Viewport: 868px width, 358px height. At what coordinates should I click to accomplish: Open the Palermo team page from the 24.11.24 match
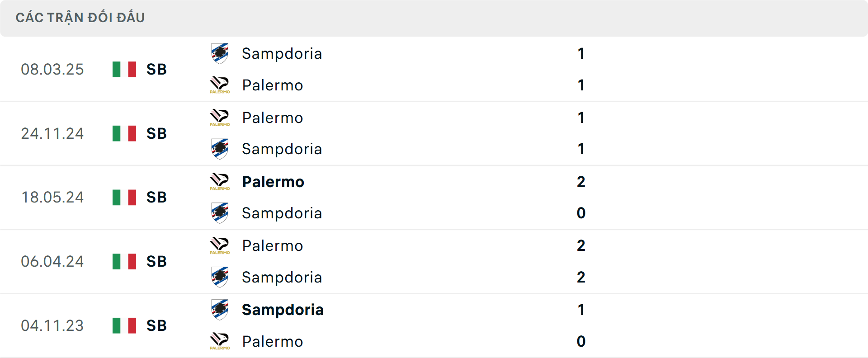[x=273, y=117]
